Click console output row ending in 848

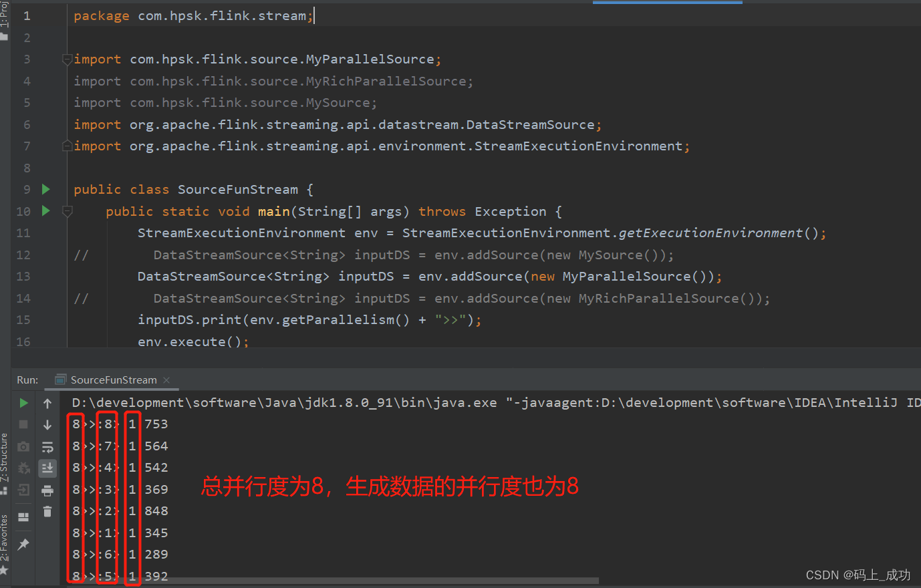click(120, 510)
